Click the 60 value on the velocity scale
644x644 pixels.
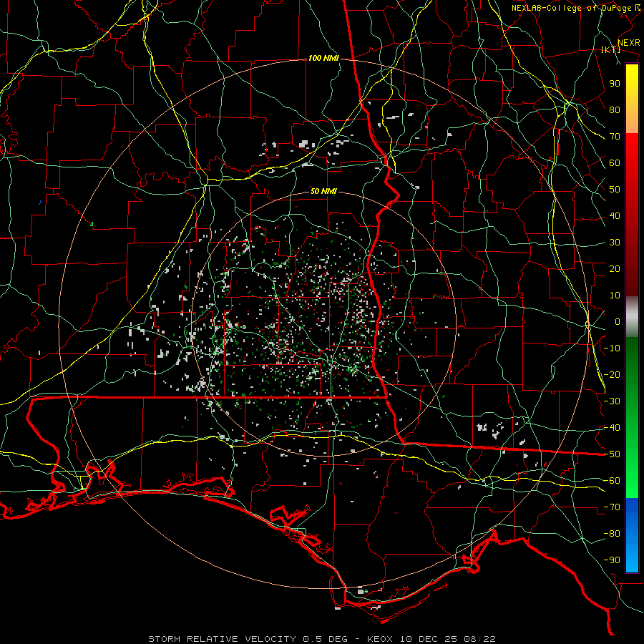(x=615, y=162)
